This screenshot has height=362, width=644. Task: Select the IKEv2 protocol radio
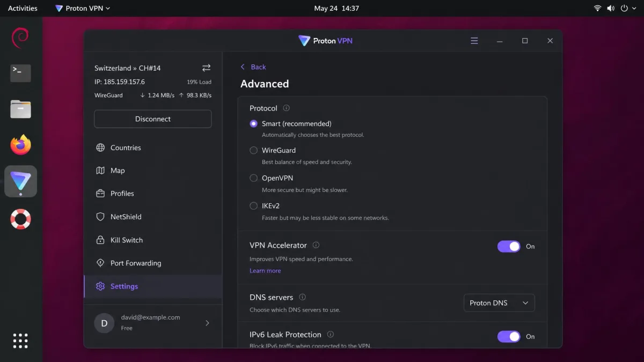254,205
